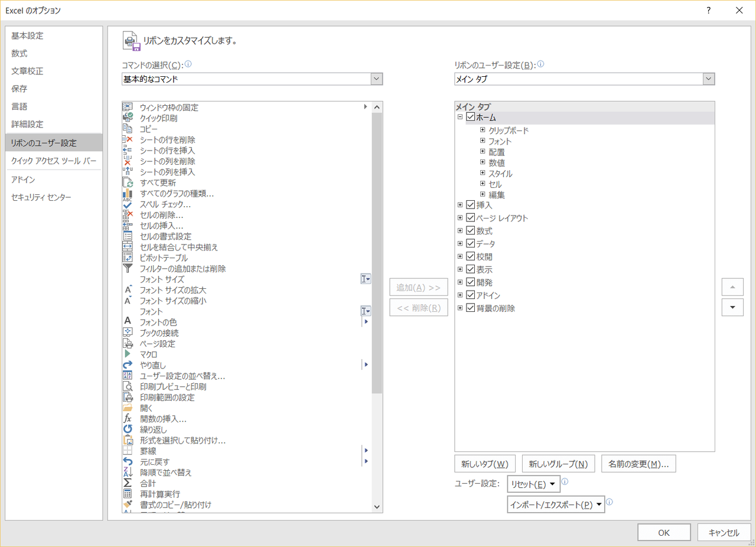Image resolution: width=756 pixels, height=547 pixels.
Task: Click the 開く folder icon
Action: [128, 408]
